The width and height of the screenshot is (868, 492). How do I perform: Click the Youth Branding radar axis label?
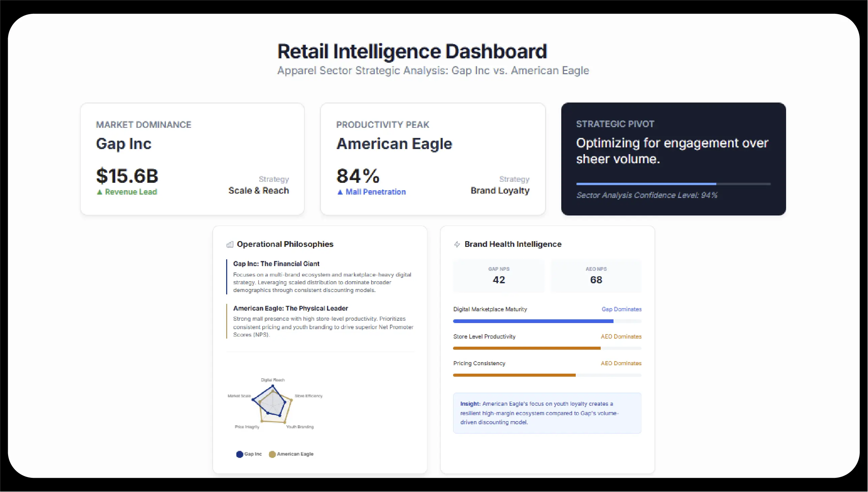tap(300, 427)
